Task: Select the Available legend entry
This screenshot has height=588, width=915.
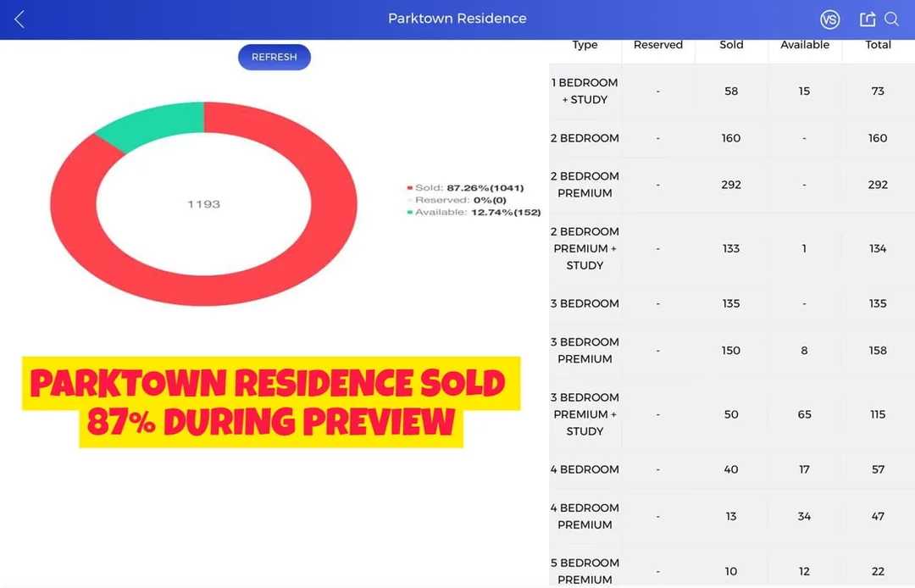Action: pyautogui.click(x=474, y=213)
